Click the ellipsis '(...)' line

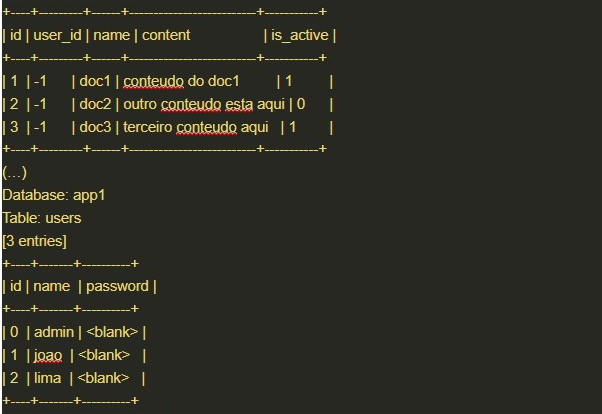point(14,172)
